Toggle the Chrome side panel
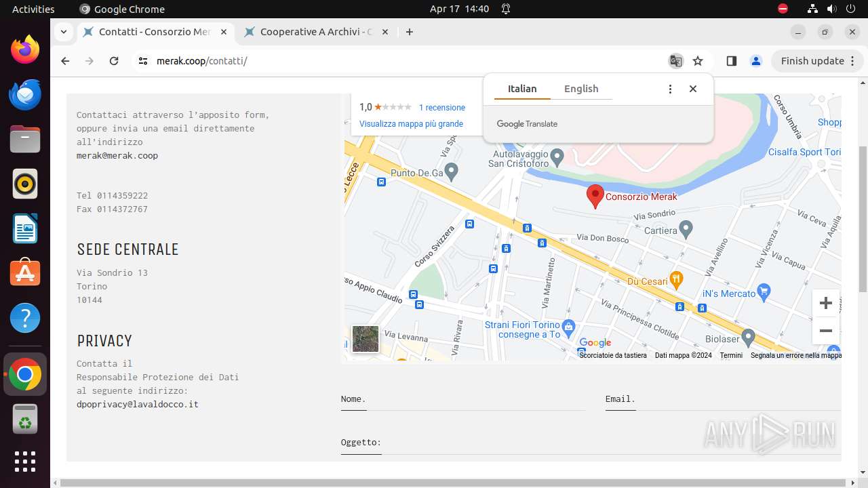868x488 pixels. click(731, 61)
